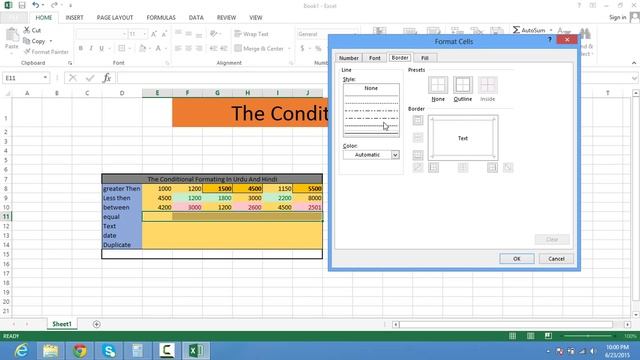Click the AutoSum sigma icon
This screenshot has width=640, height=360.
coord(516,30)
